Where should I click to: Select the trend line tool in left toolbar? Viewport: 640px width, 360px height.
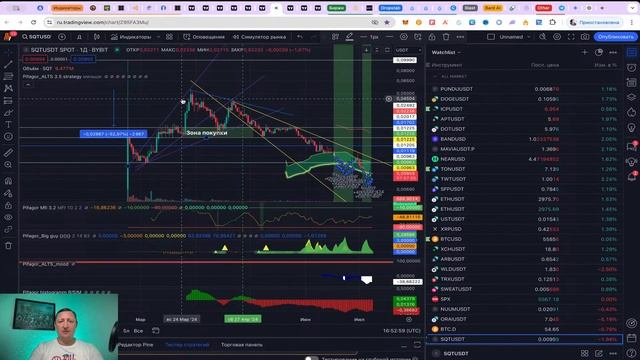click(x=8, y=64)
